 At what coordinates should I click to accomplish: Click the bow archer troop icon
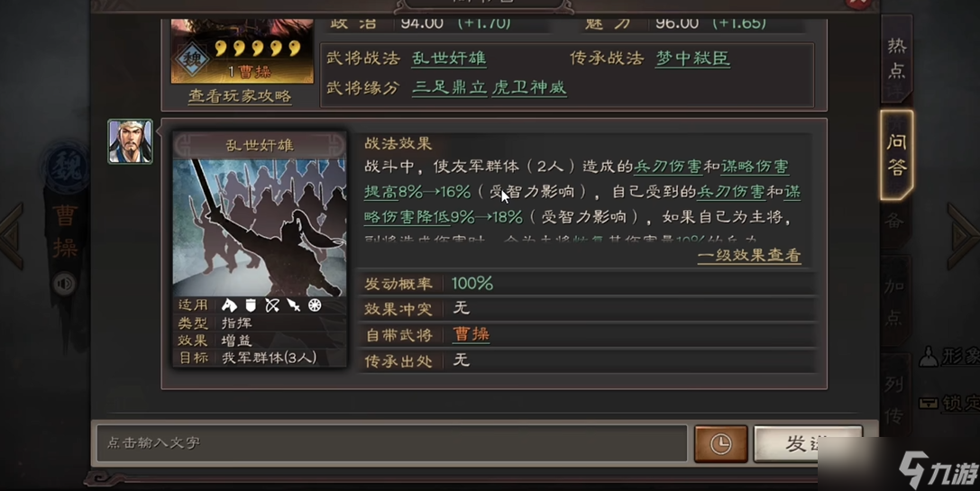point(272,305)
